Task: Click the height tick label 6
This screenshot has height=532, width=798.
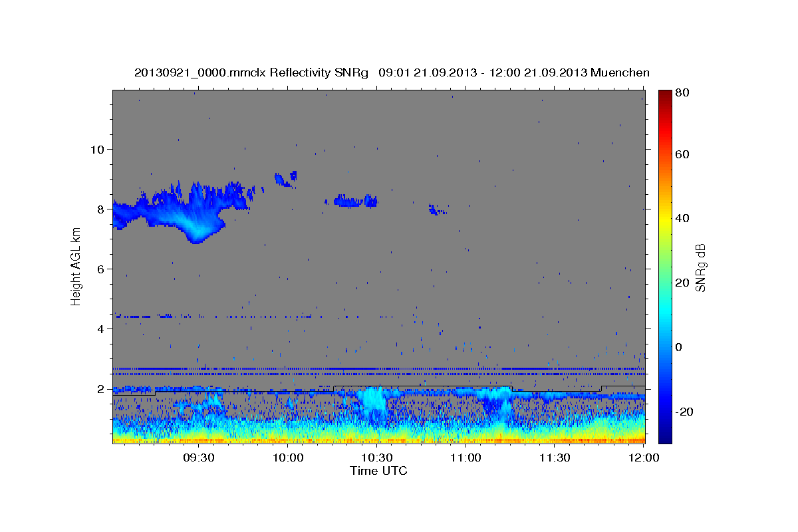Action: click(101, 269)
